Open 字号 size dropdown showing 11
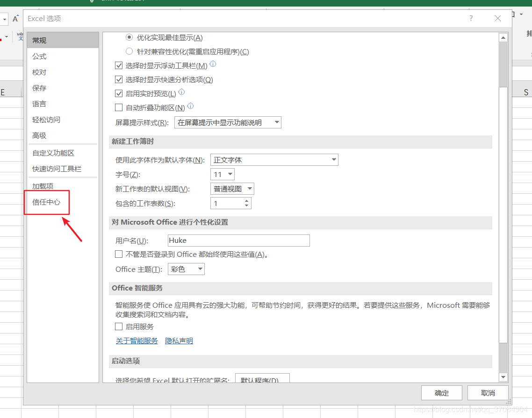532x418 pixels. tap(222, 174)
